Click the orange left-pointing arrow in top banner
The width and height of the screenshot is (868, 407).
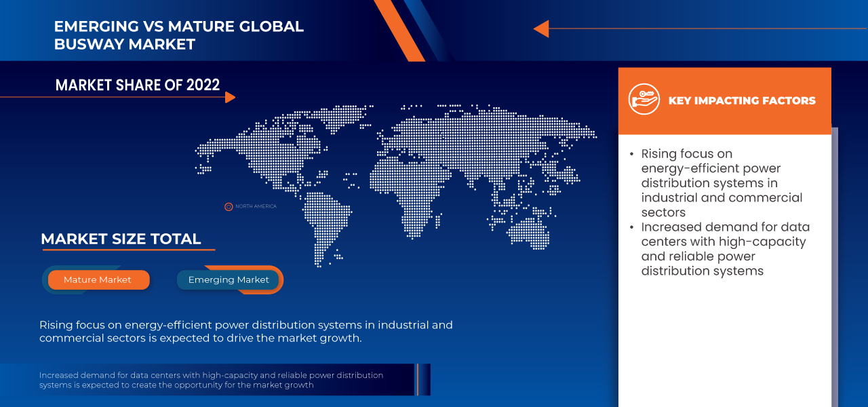541,28
